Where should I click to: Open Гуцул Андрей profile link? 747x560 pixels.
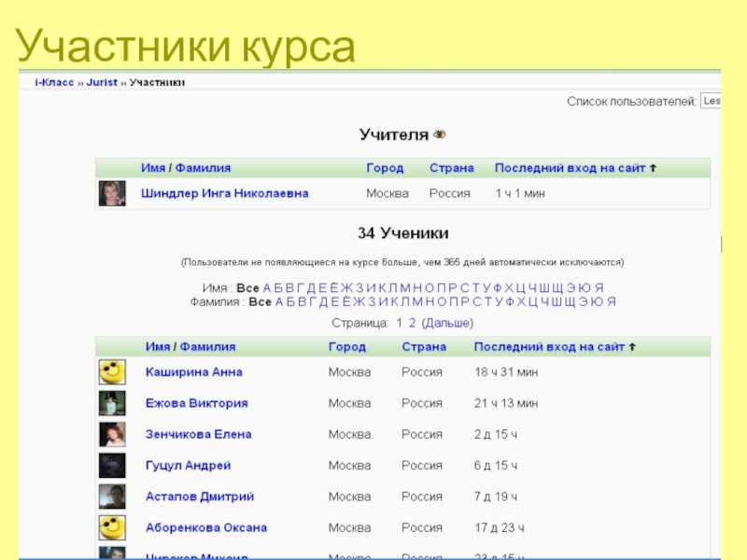pos(189,465)
